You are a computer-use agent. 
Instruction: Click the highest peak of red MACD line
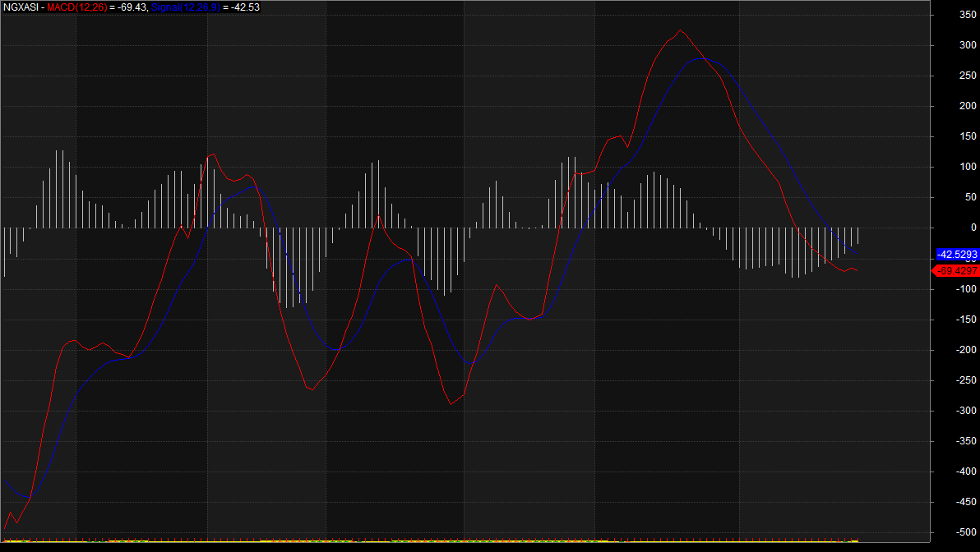tap(679, 31)
